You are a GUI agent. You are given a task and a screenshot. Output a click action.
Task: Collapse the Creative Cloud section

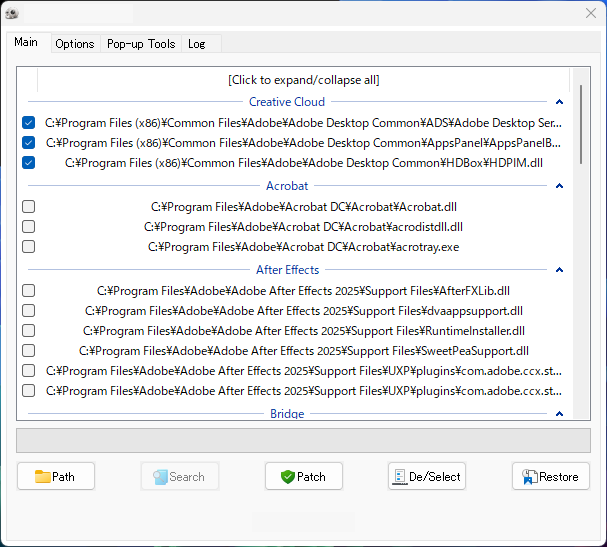click(x=559, y=102)
